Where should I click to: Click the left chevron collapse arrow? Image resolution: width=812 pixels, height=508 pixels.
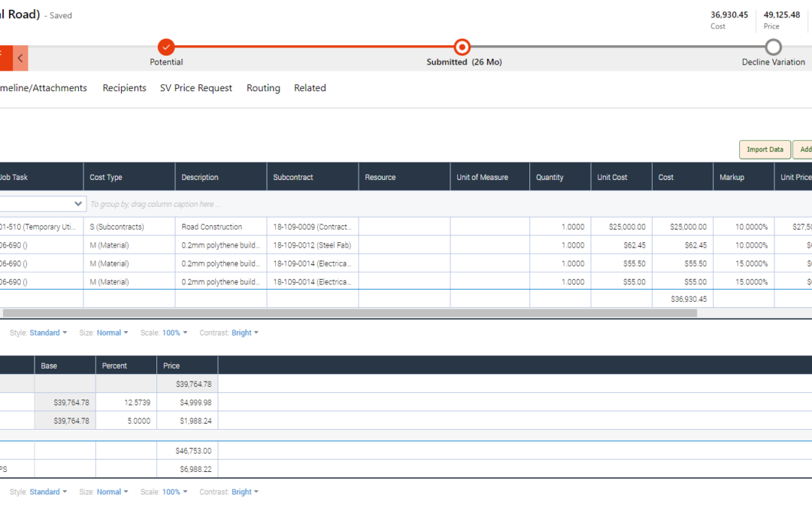pos(20,58)
